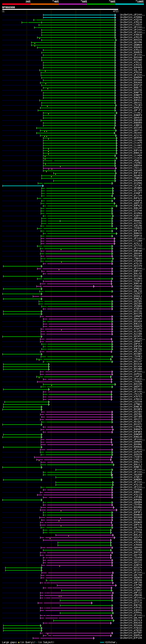Click the green ~80% identity legend segment
This screenshot has height=644, width=146.
101,4
